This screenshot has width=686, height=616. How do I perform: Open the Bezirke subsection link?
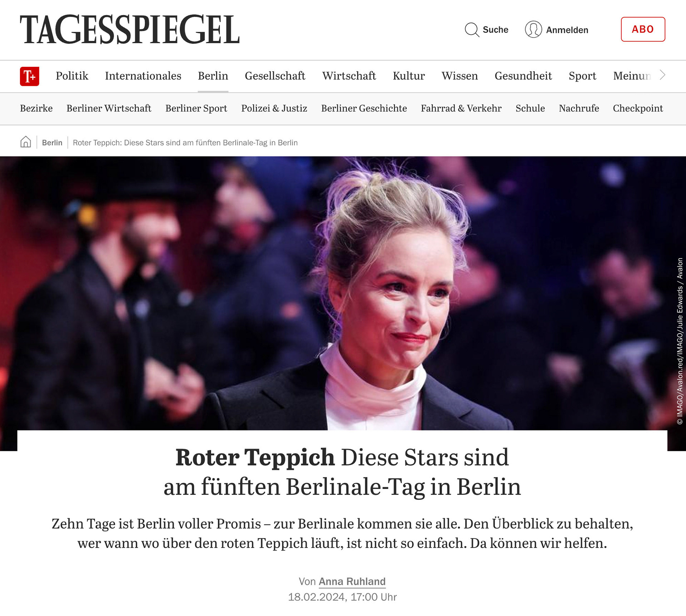pos(36,108)
